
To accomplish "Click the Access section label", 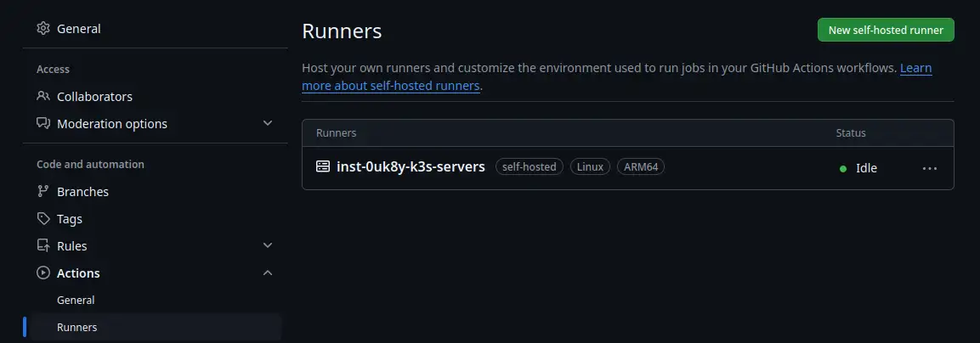I will [54, 70].
